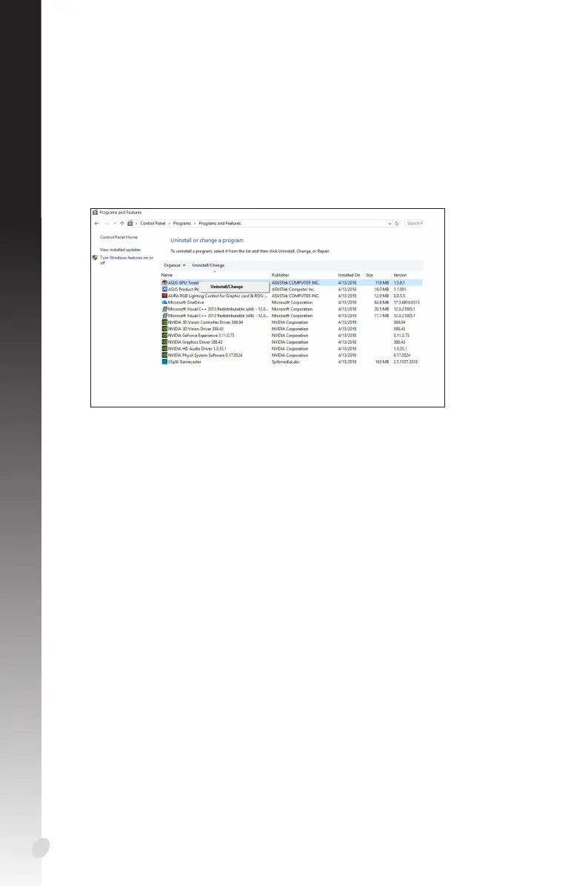588x886 pixels.
Task: Select NVIDIA Graphics Driver 388.43 name
Action: coord(196,342)
